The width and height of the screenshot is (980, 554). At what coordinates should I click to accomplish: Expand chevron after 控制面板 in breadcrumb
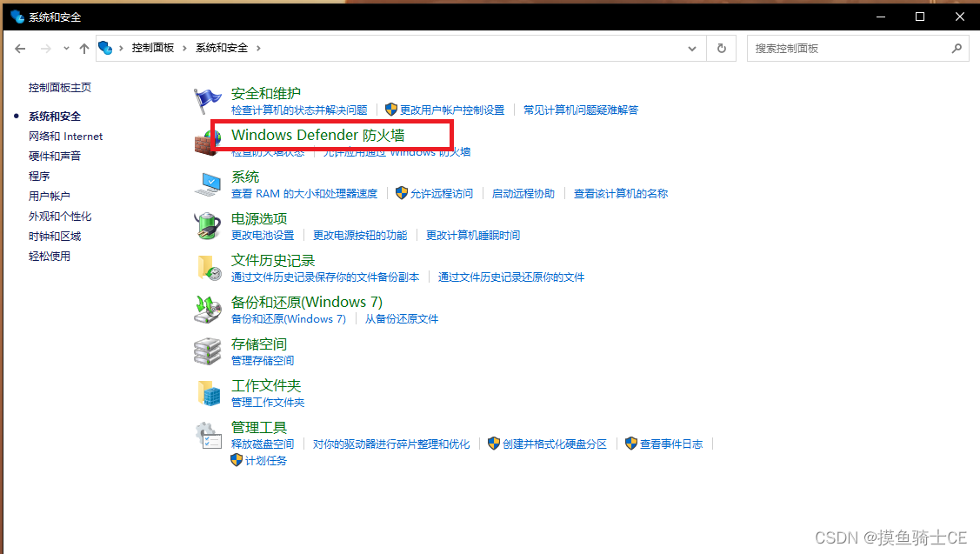click(x=184, y=48)
